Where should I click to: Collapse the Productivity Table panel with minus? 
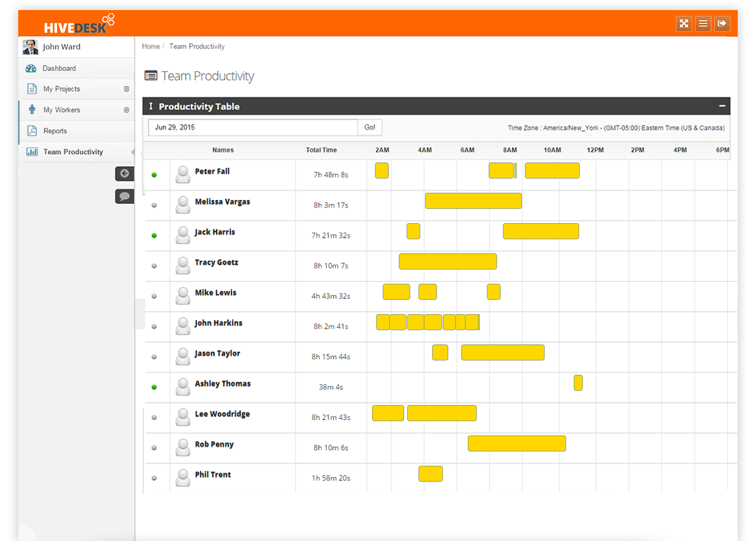[x=722, y=106]
